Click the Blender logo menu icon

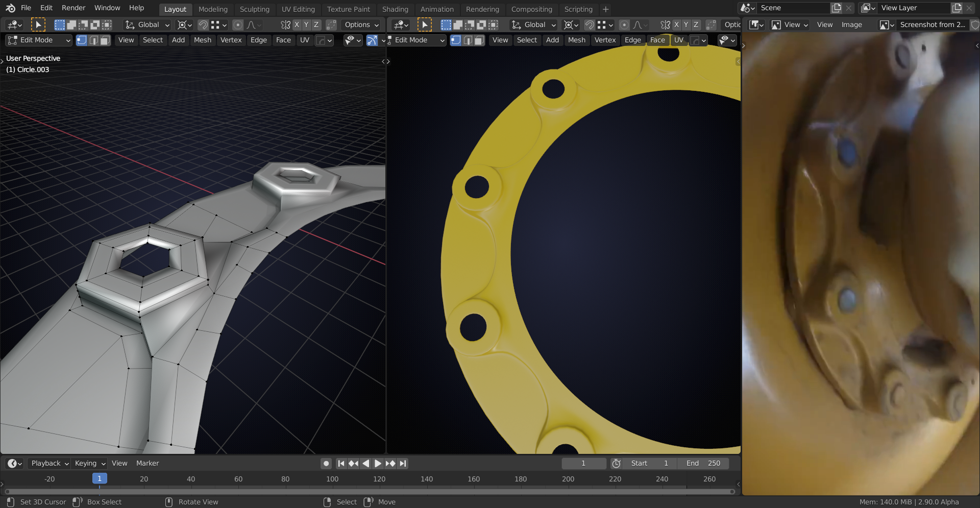[10, 8]
